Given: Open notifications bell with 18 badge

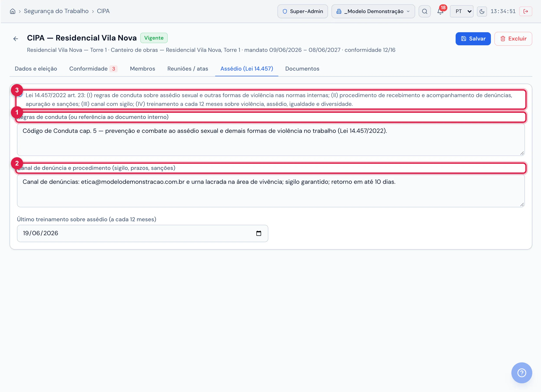Looking at the screenshot, I should coord(440,11).
